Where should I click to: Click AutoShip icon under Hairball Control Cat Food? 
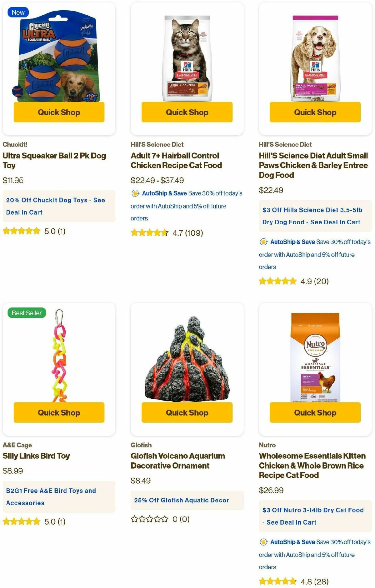point(135,193)
